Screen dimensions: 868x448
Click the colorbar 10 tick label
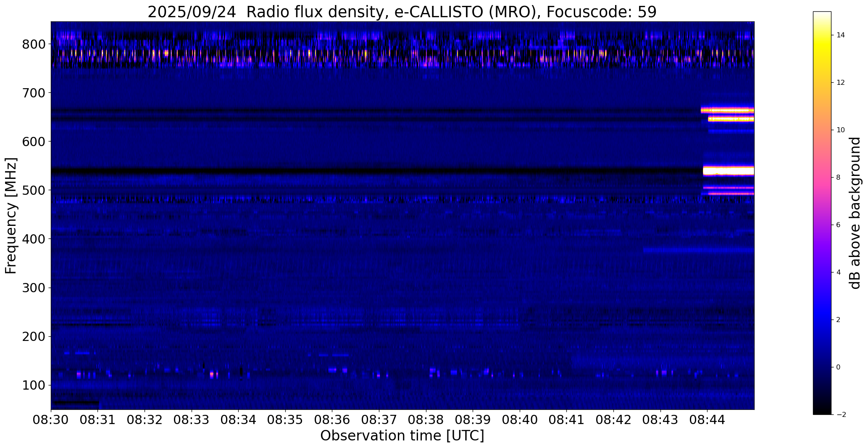point(841,130)
